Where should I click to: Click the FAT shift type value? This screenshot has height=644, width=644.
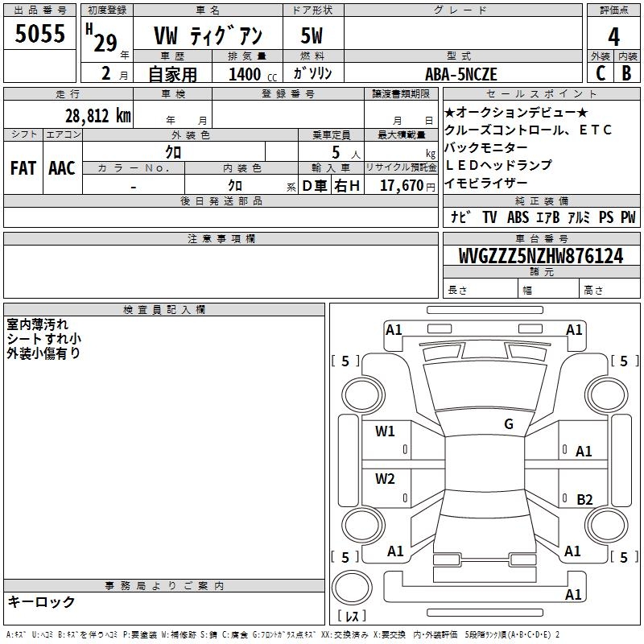point(23,167)
